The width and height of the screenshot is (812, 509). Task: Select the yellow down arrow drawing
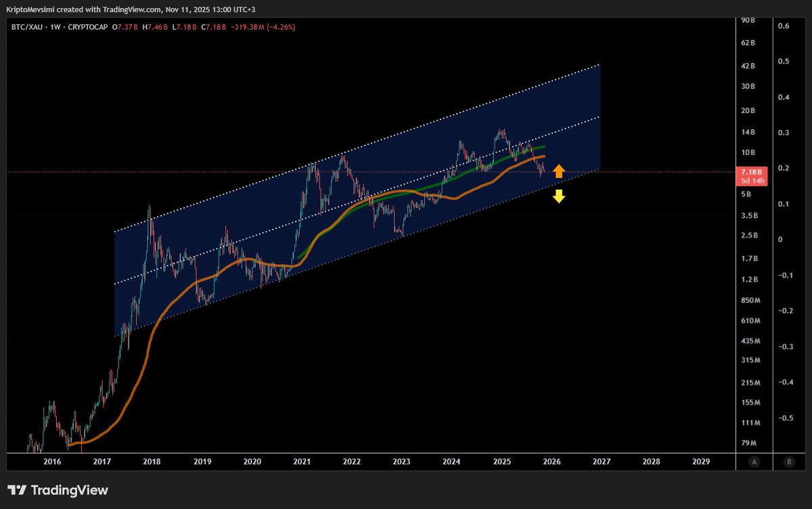[558, 196]
